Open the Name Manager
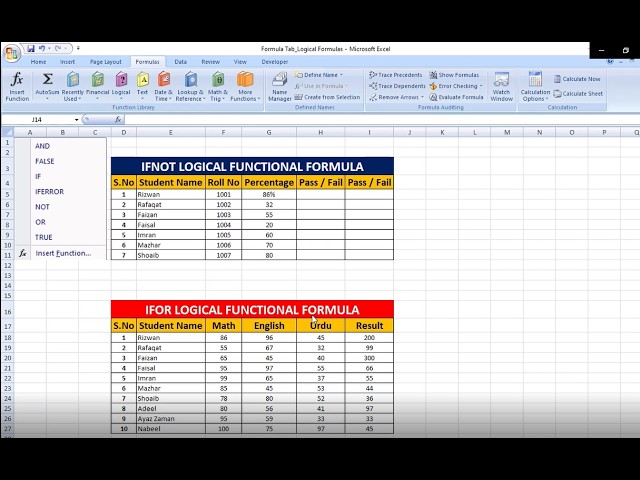This screenshot has width=640, height=480. (280, 86)
